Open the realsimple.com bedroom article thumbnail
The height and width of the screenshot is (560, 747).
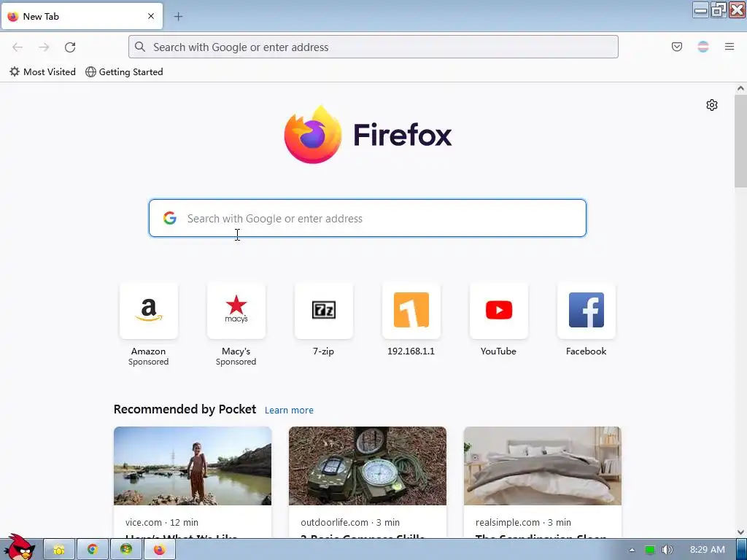[543, 466]
